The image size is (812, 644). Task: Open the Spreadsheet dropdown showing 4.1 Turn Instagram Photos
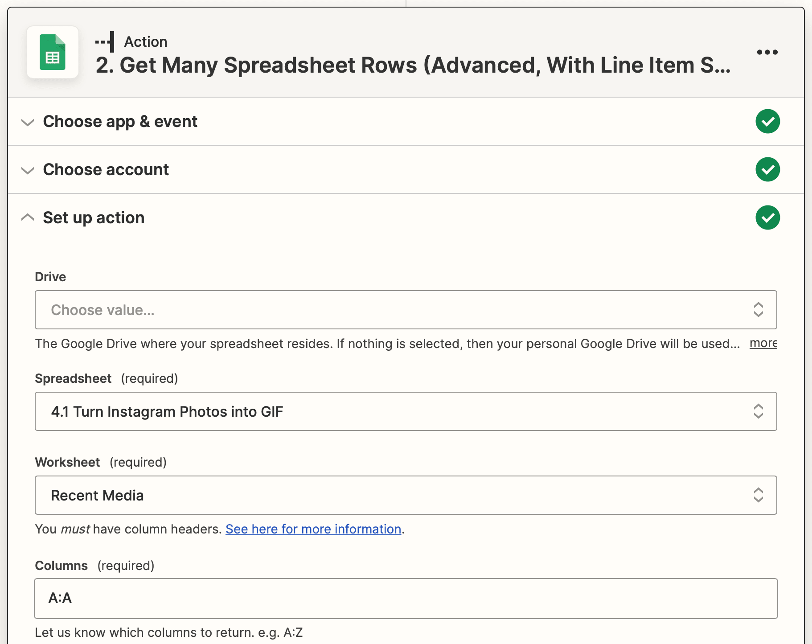401,411
